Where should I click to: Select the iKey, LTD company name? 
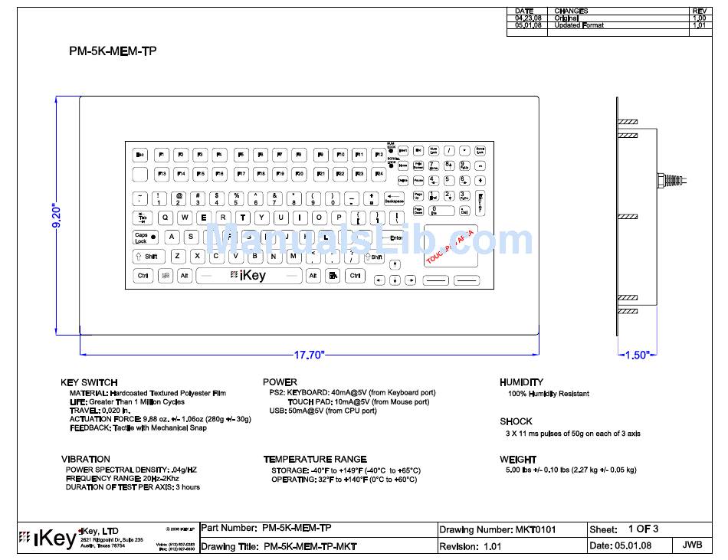99,531
